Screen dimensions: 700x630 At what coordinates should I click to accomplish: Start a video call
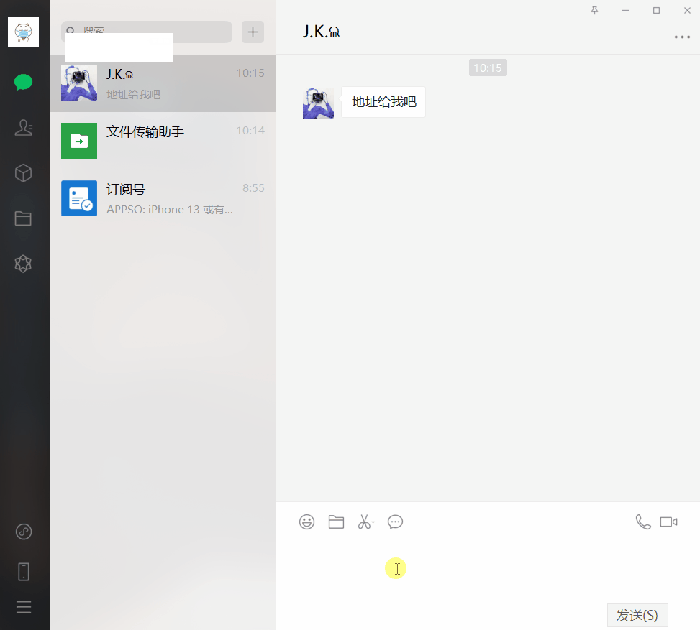point(668,522)
